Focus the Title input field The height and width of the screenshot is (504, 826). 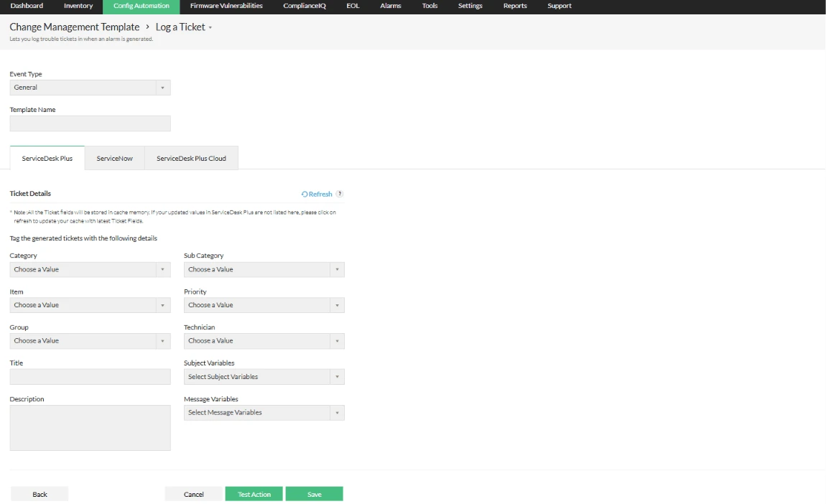pos(90,376)
